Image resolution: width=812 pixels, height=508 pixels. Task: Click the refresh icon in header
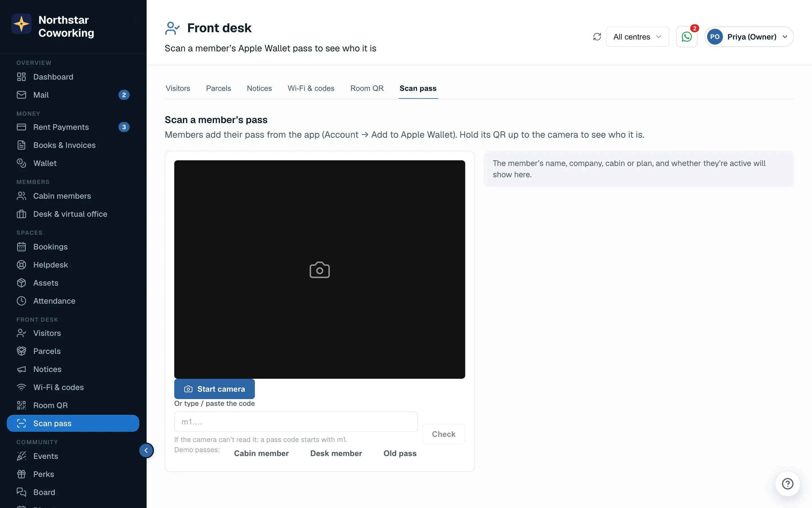click(597, 37)
